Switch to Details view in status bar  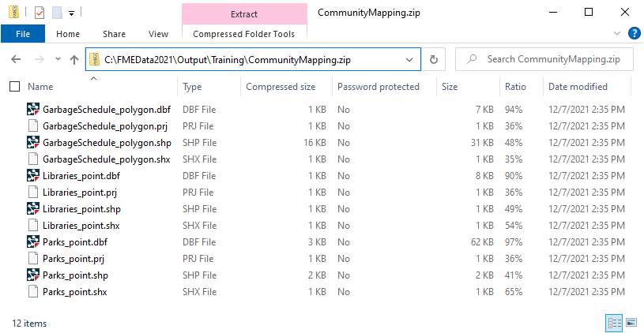coord(615,323)
